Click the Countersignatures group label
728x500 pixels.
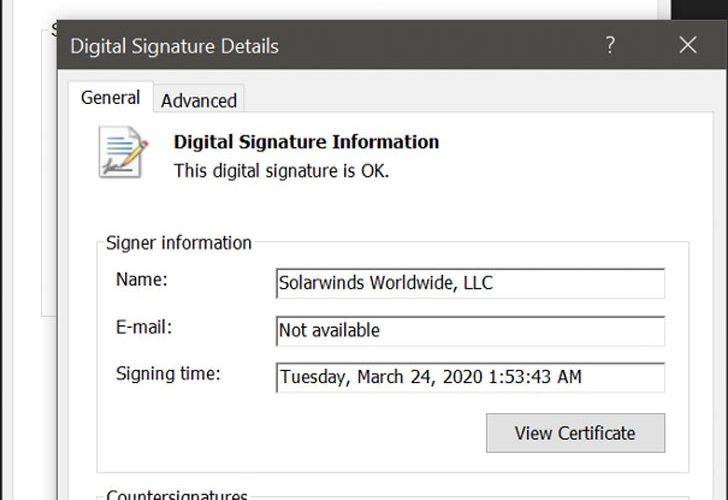(176, 495)
